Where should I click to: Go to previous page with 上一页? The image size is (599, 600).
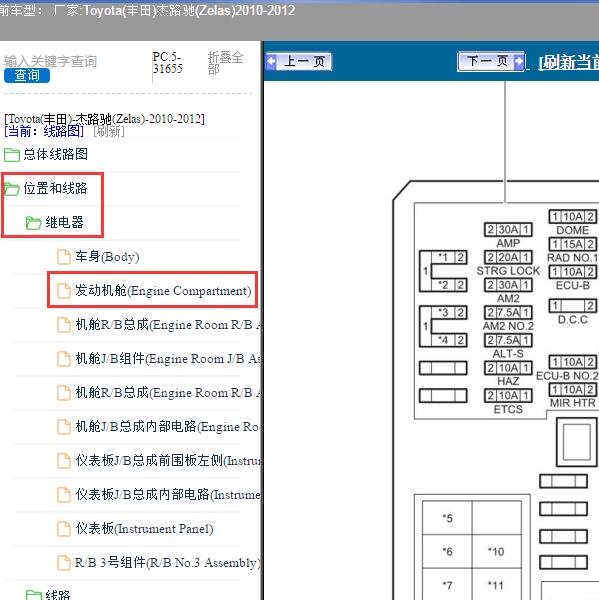299,61
